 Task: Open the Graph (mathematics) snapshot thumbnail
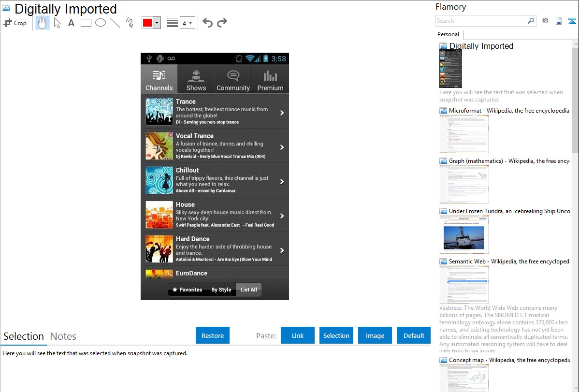(x=464, y=184)
